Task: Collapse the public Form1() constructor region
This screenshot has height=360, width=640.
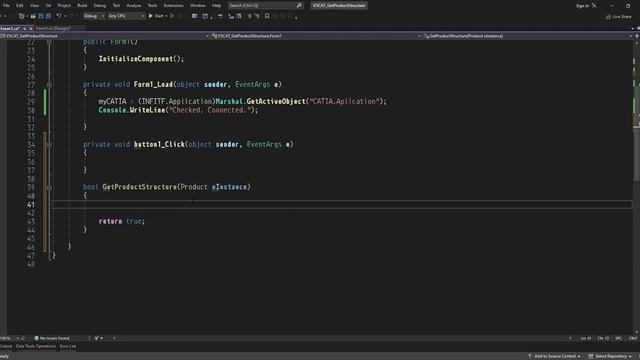Action: [x=49, y=42]
